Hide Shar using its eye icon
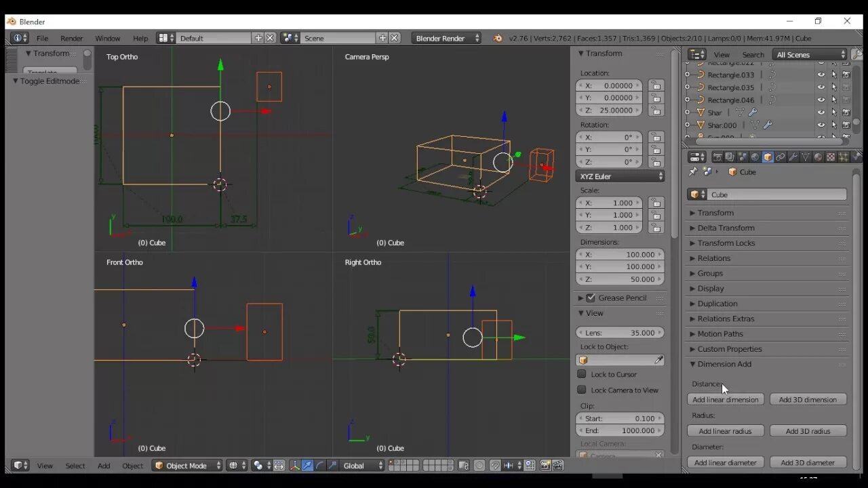868x488 pixels. (821, 113)
